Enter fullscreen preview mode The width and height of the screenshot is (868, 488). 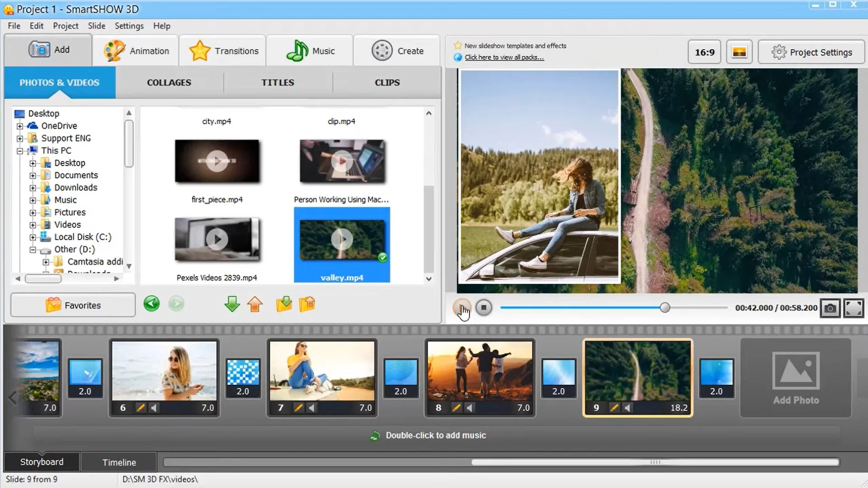tap(854, 308)
